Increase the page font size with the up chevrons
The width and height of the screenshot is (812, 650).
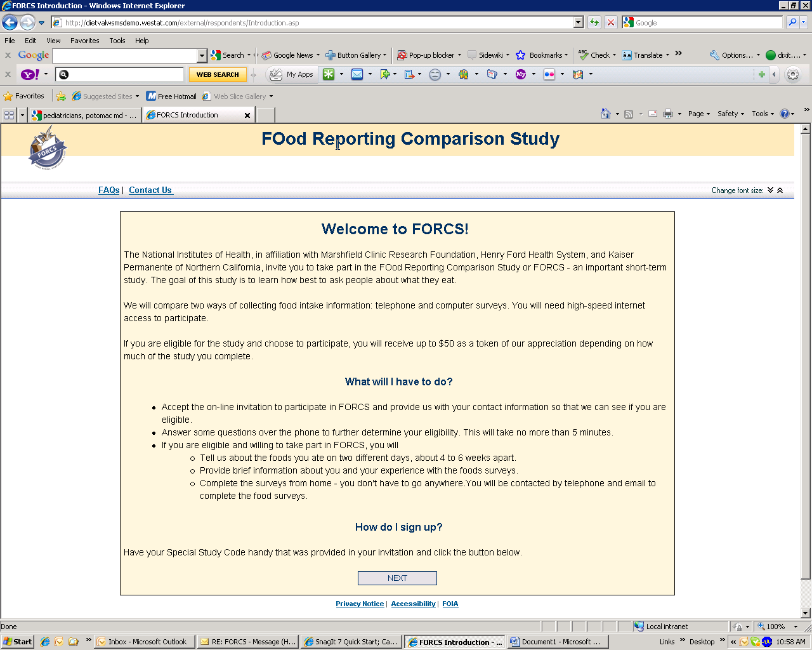pos(780,190)
